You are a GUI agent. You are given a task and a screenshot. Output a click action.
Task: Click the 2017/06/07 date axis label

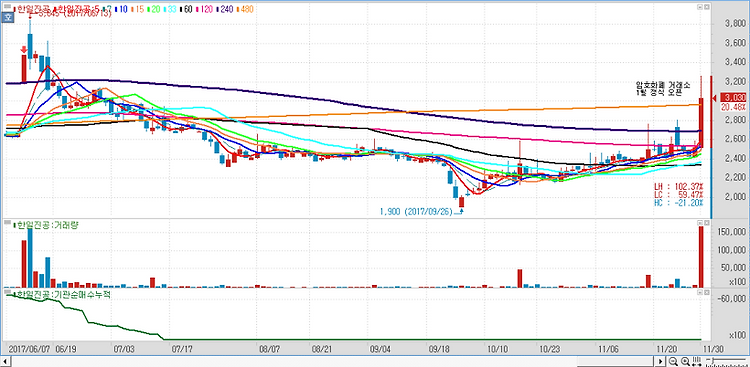tap(29, 348)
